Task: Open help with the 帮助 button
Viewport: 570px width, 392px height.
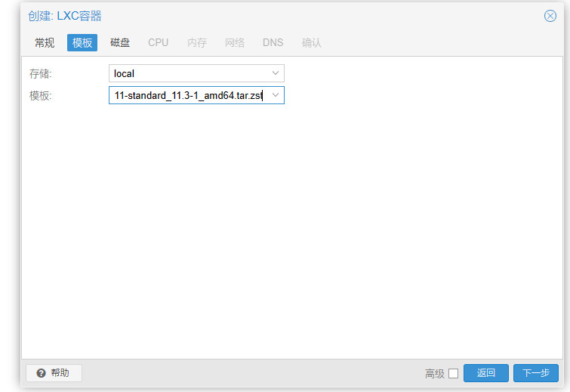Action: pos(54,372)
